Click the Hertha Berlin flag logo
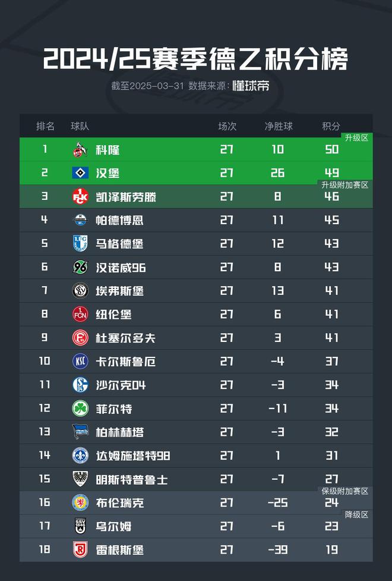This screenshot has height=581, width=392. (x=80, y=432)
